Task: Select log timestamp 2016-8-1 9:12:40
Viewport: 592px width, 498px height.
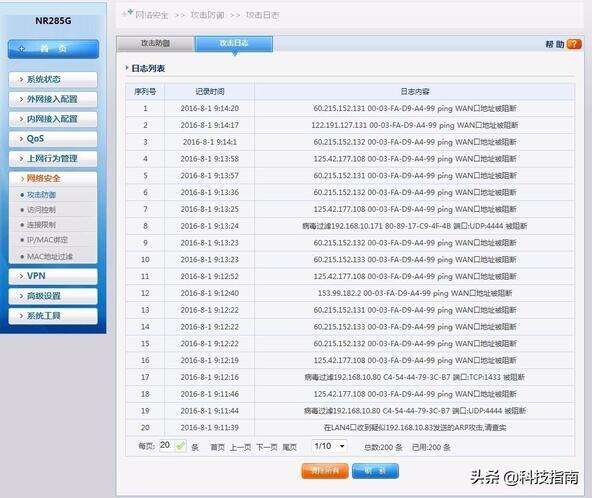Action: (x=210, y=293)
